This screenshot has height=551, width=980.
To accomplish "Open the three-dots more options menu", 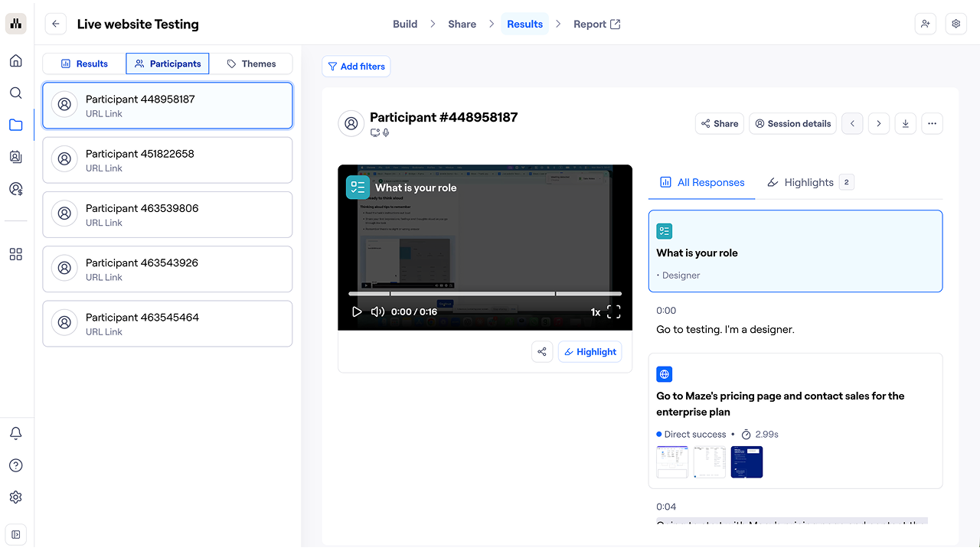I will click(931, 123).
